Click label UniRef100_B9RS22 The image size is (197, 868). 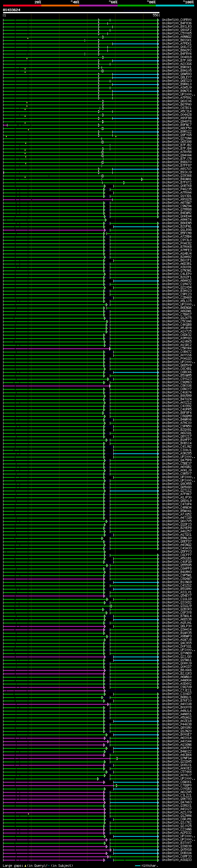[177, 132]
